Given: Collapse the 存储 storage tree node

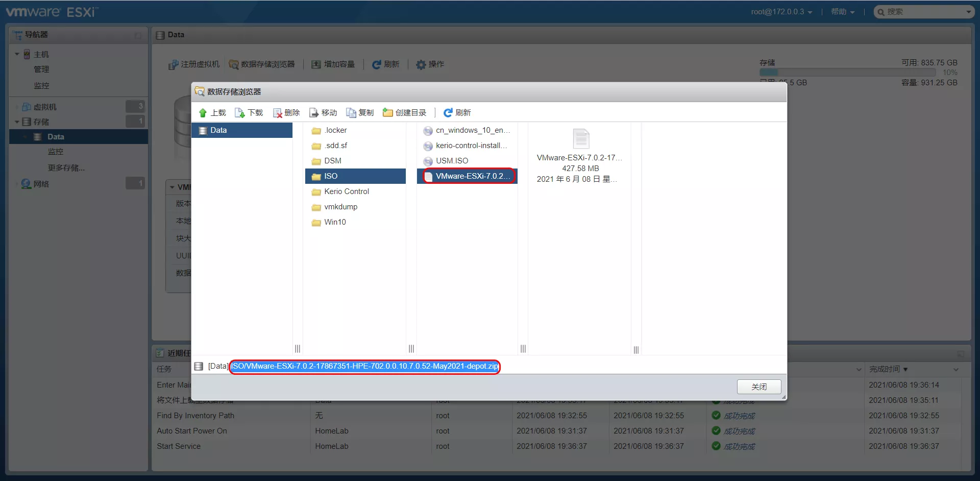Looking at the screenshot, I should (17, 122).
